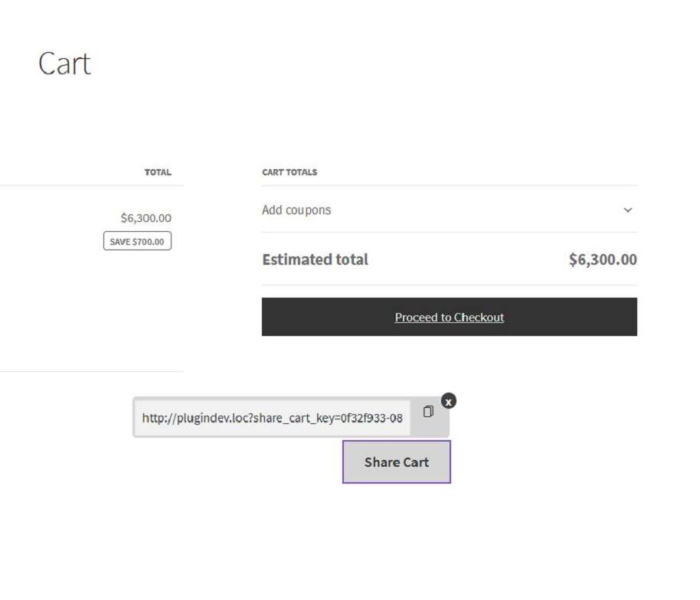Click the item total of $6,300.00
Image resolution: width=700 pixels, height=600 pixels.
(146, 217)
